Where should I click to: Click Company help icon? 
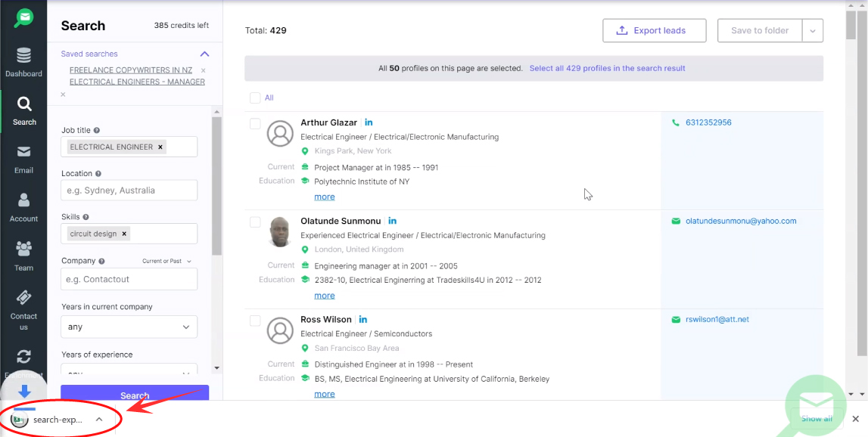102,261
